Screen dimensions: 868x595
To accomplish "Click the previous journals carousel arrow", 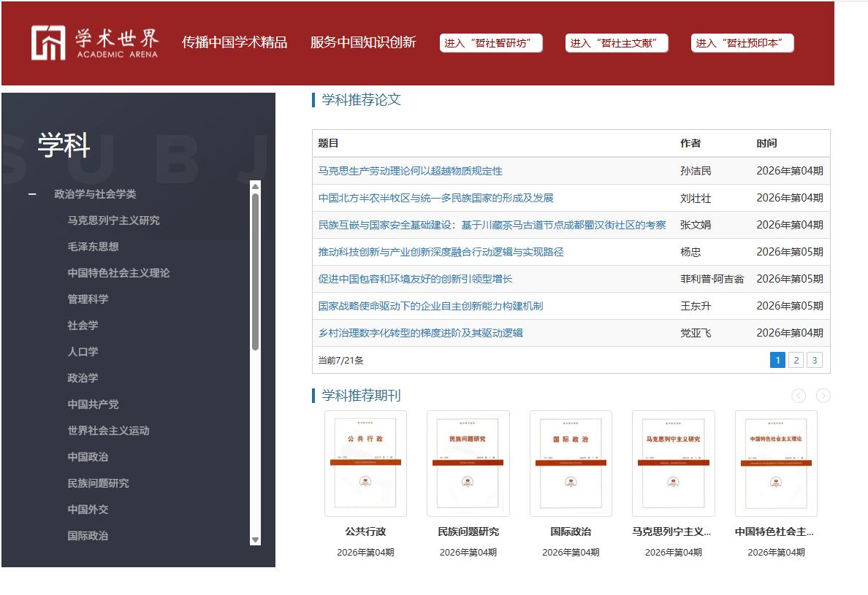I will tap(799, 396).
